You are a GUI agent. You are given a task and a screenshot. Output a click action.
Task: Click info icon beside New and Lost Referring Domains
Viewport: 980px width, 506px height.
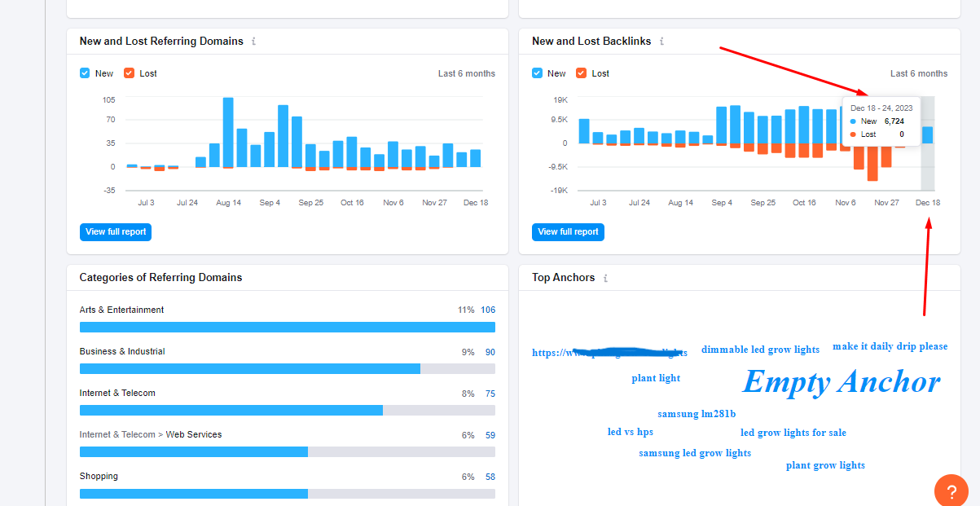point(254,41)
